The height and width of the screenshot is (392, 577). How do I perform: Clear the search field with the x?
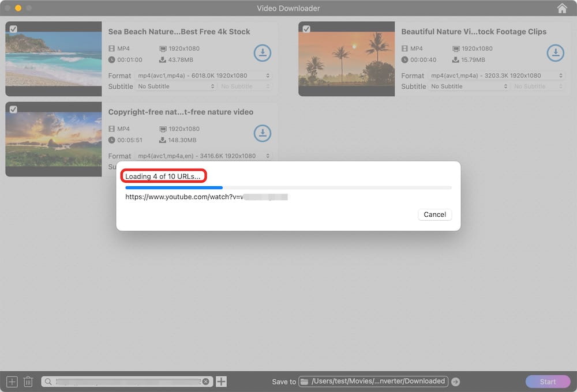[x=206, y=381]
